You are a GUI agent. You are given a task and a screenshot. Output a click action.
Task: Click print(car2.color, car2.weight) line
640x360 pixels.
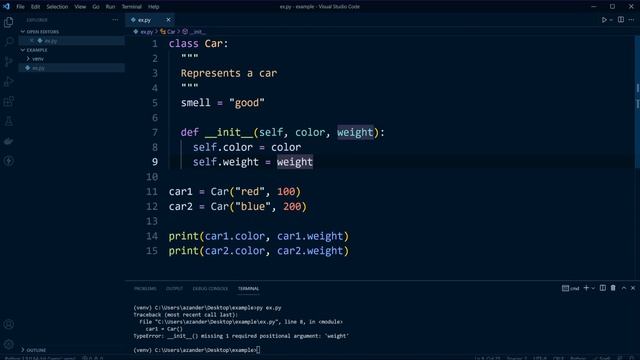point(259,251)
